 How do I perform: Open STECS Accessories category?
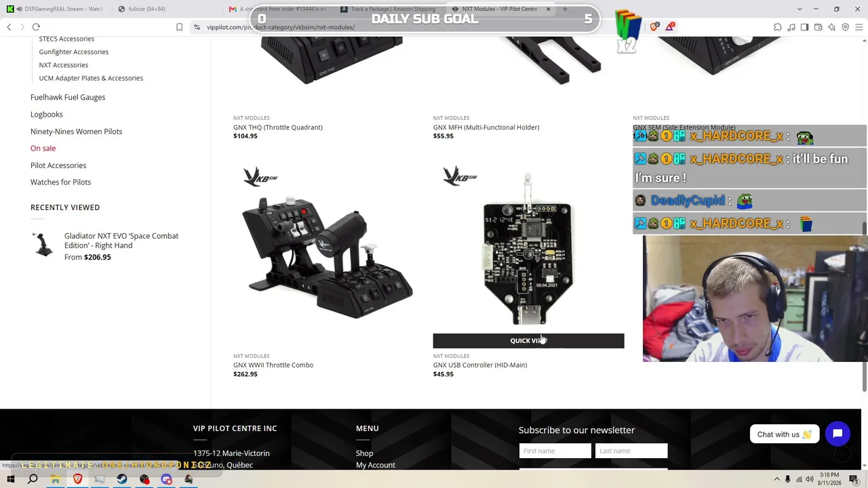[x=66, y=39]
